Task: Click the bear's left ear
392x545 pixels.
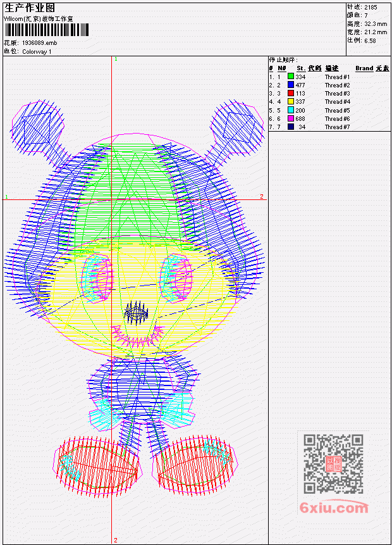Action: pyautogui.click(x=38, y=127)
